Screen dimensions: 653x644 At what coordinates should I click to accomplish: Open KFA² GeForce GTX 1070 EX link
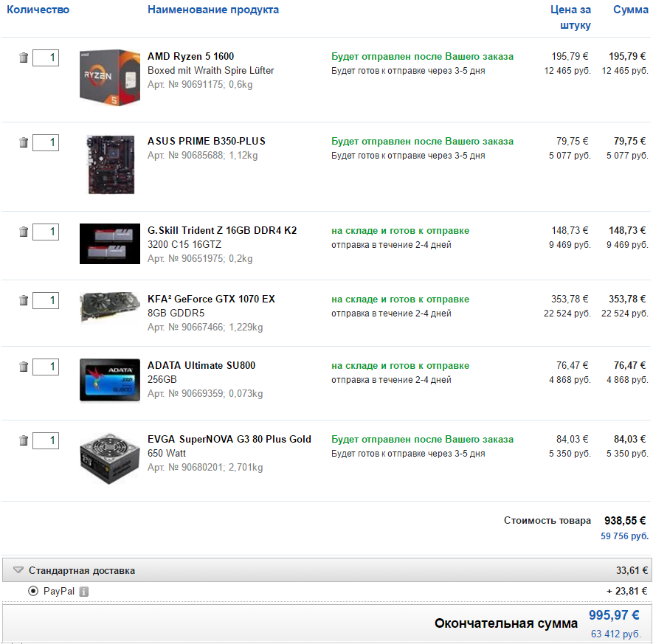(x=211, y=299)
